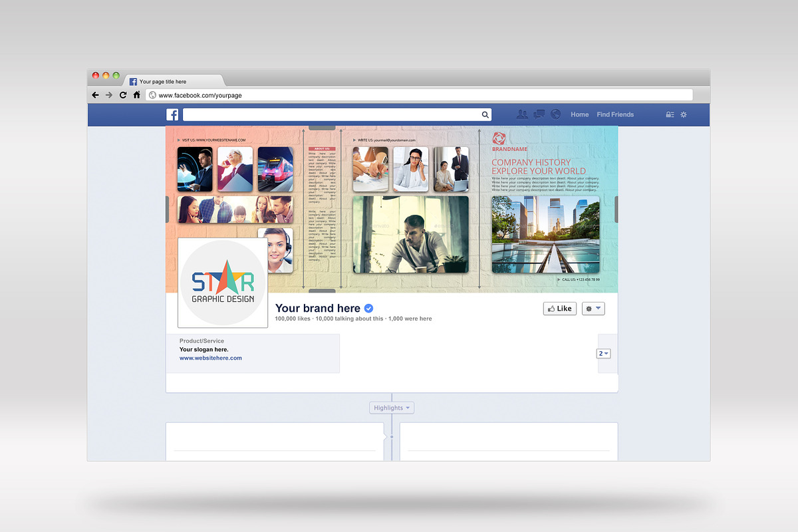
Task: Select tab 'Your page title here'
Action: 173,81
